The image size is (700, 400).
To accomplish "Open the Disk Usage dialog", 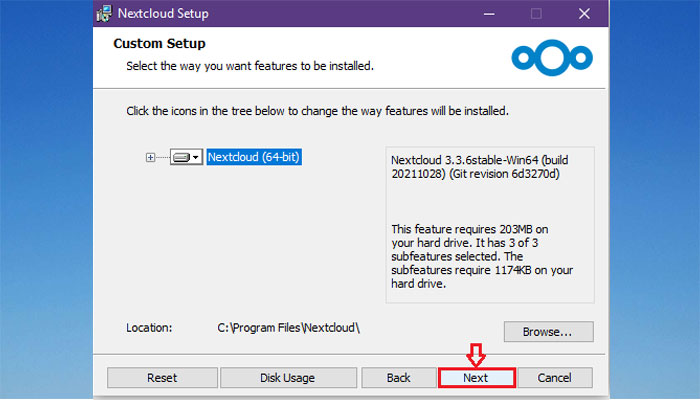I will 288,378.
